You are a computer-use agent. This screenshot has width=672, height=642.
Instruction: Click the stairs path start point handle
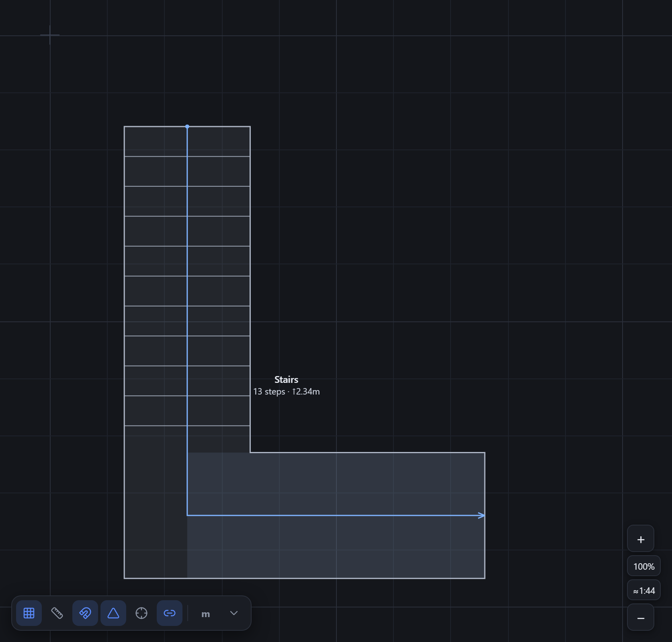[x=187, y=127]
